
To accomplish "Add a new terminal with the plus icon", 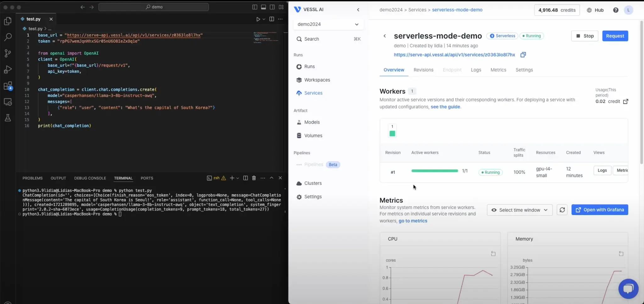I will coord(232,178).
